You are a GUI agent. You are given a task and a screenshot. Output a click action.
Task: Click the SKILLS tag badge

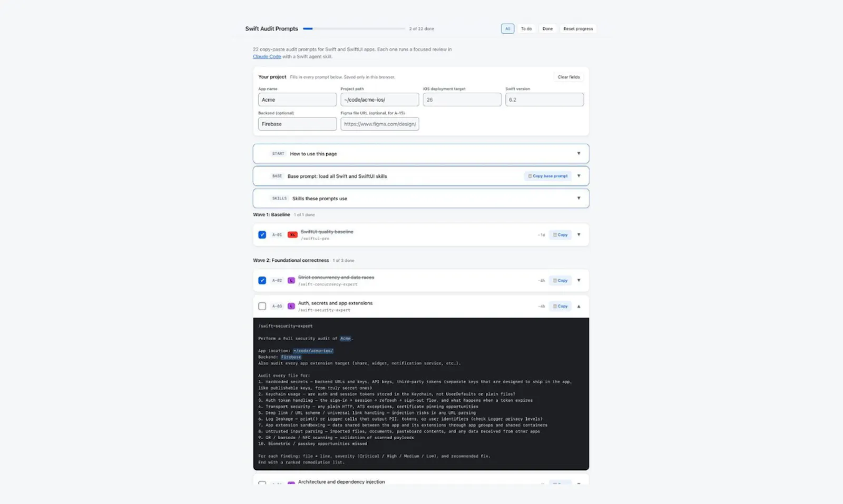[279, 199]
